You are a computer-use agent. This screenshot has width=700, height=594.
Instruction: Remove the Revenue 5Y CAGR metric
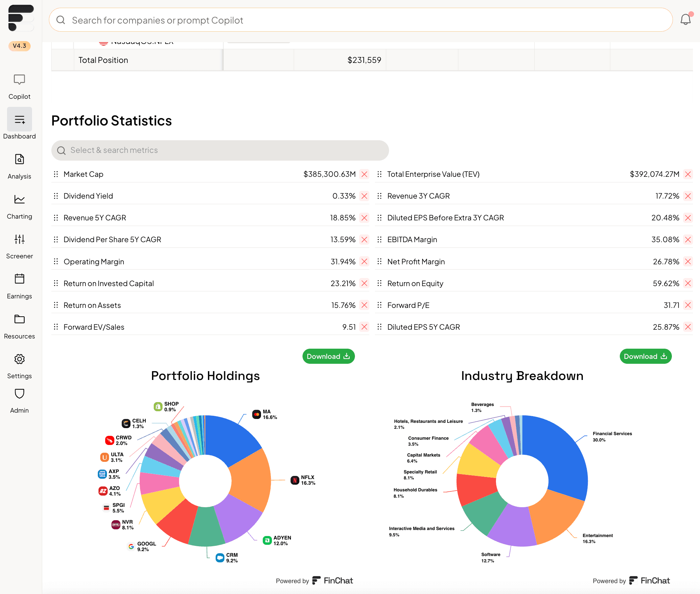pos(364,218)
